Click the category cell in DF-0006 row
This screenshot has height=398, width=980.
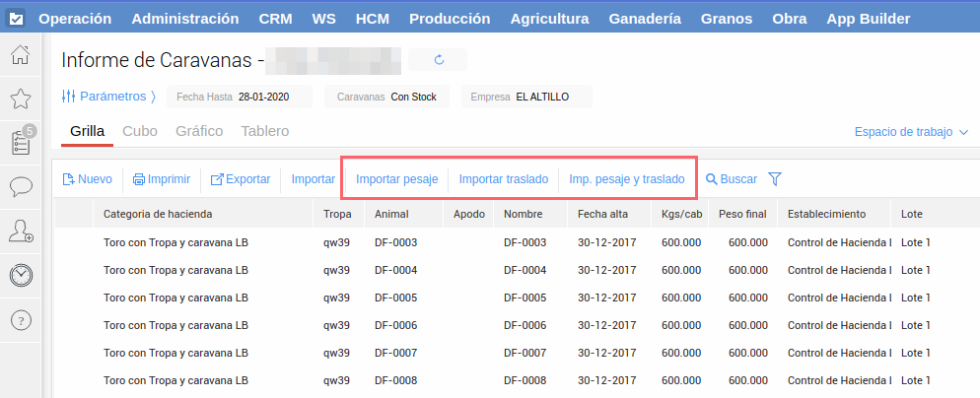[176, 325]
